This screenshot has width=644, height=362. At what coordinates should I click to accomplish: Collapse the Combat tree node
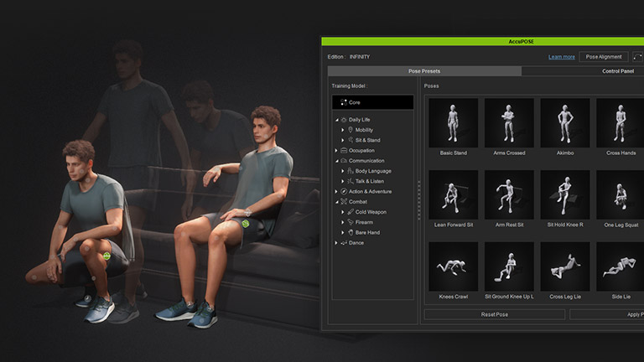[x=336, y=202]
